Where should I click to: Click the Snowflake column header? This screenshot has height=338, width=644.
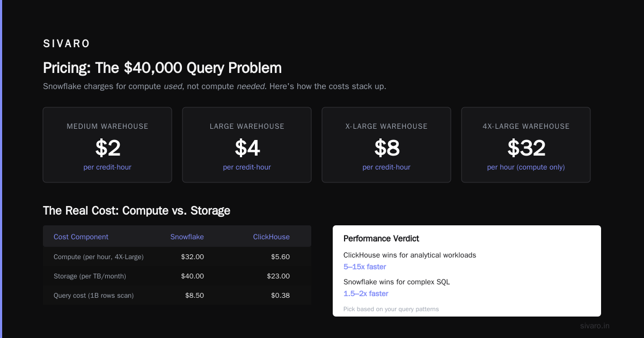187,237
